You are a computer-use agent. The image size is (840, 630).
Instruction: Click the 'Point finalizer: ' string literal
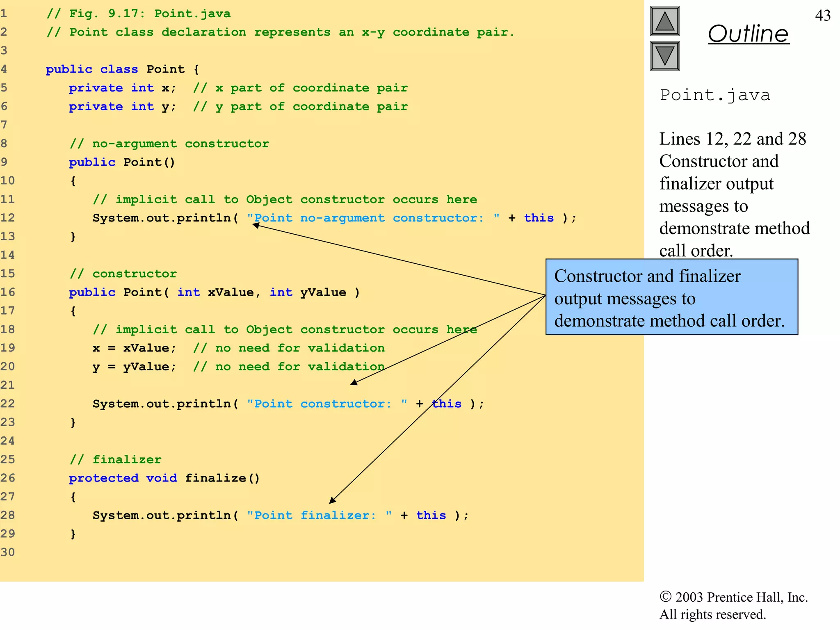point(319,515)
